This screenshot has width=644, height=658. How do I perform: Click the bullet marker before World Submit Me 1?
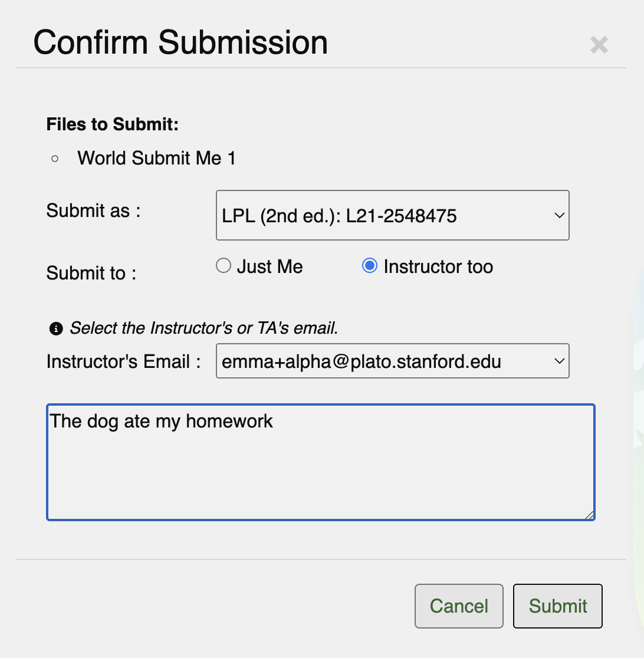55,158
